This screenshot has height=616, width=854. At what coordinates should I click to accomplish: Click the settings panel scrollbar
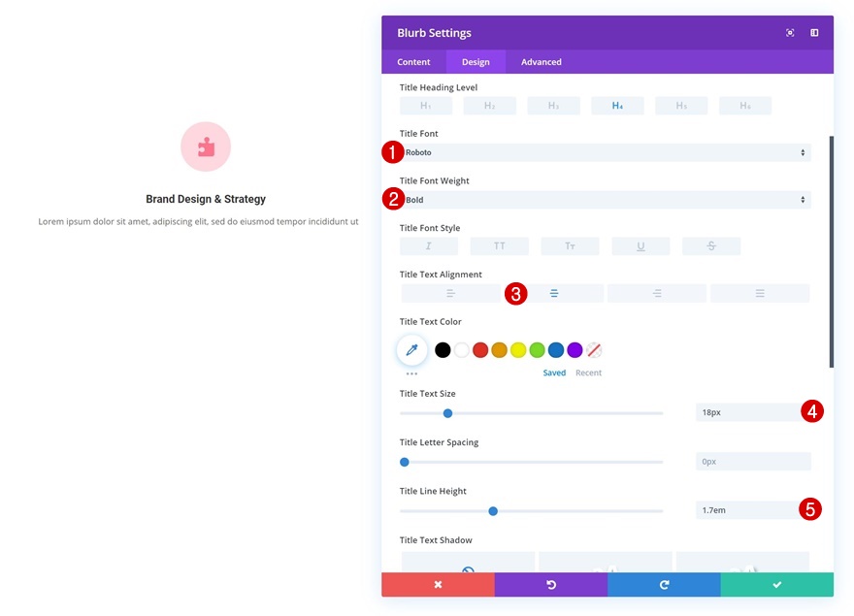click(x=831, y=251)
